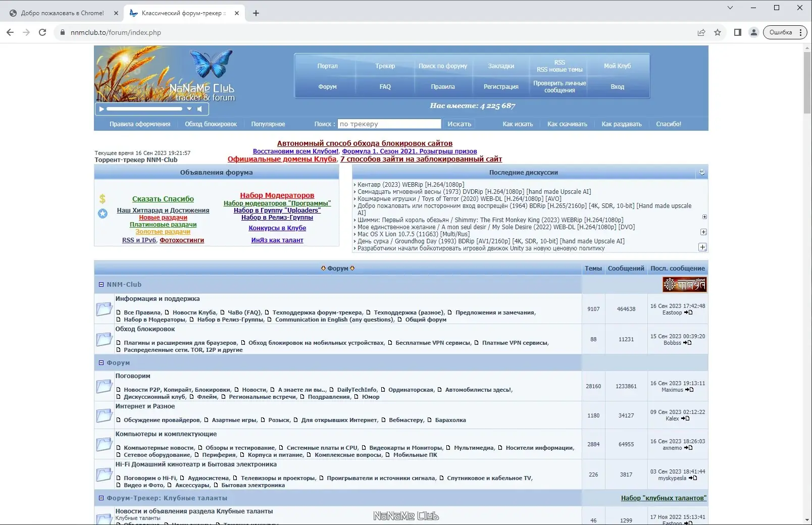Screen dimensions: 812x525
Task: Go to last post by myskypesla
Action: point(693,478)
